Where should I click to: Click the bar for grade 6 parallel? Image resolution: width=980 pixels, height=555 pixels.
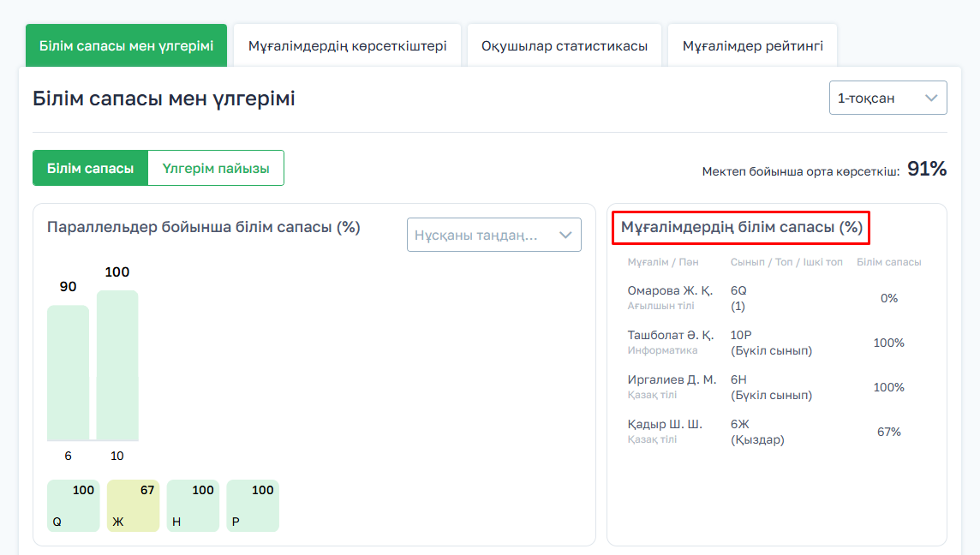pos(68,373)
